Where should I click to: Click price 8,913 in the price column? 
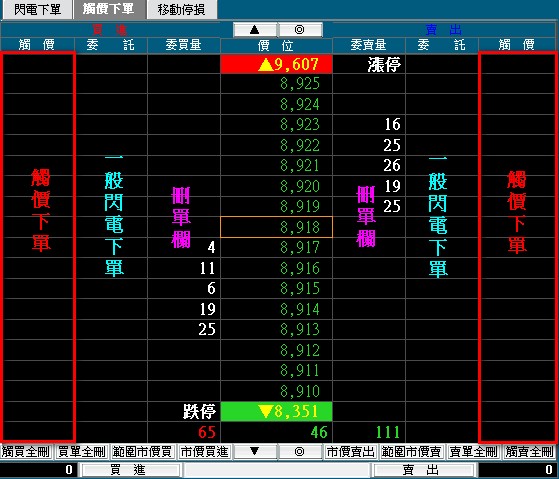pos(276,329)
